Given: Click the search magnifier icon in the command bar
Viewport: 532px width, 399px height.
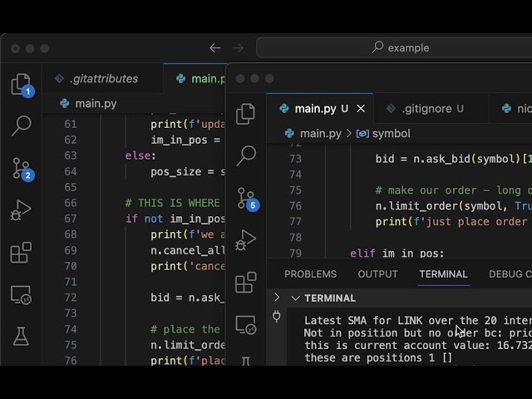Looking at the screenshot, I should click(x=377, y=47).
